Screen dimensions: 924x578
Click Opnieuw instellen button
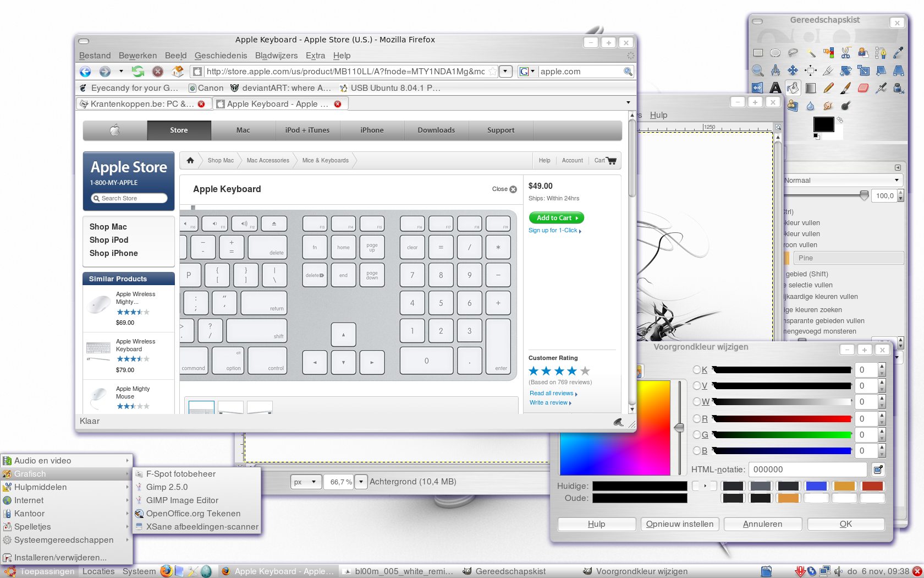680,524
